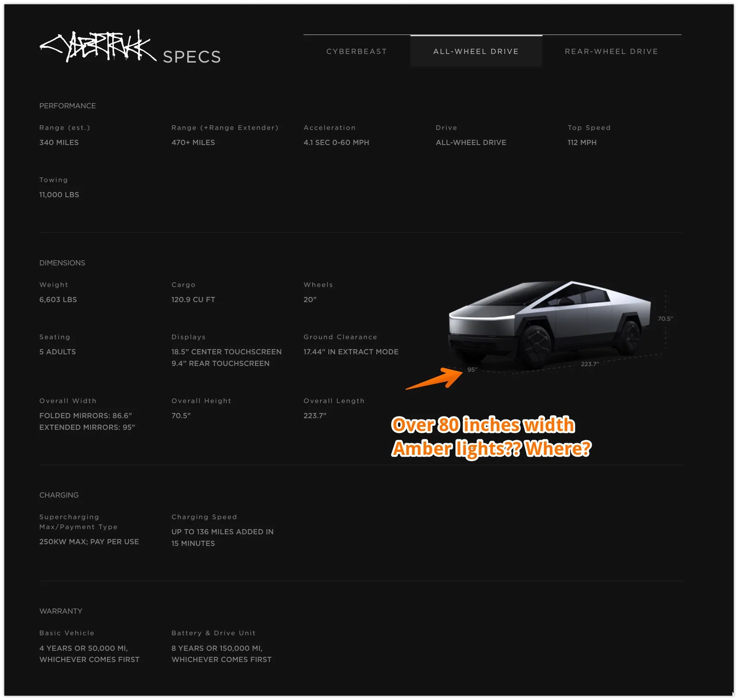The height and width of the screenshot is (700, 738).
Task: Click the 95″ width label beside the truck
Action: tap(472, 369)
